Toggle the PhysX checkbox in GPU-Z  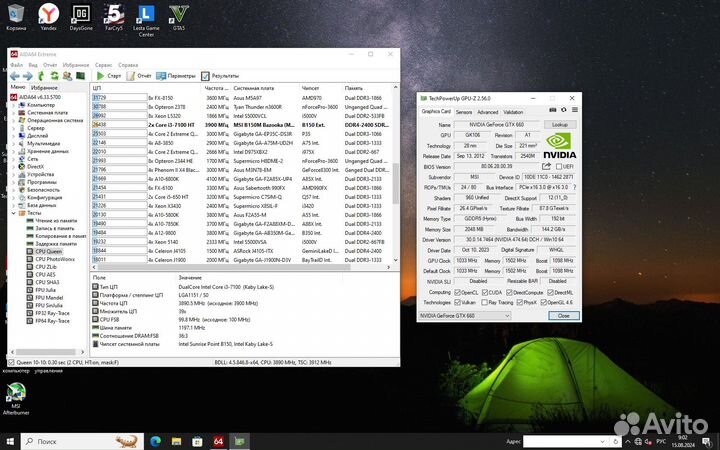519,303
